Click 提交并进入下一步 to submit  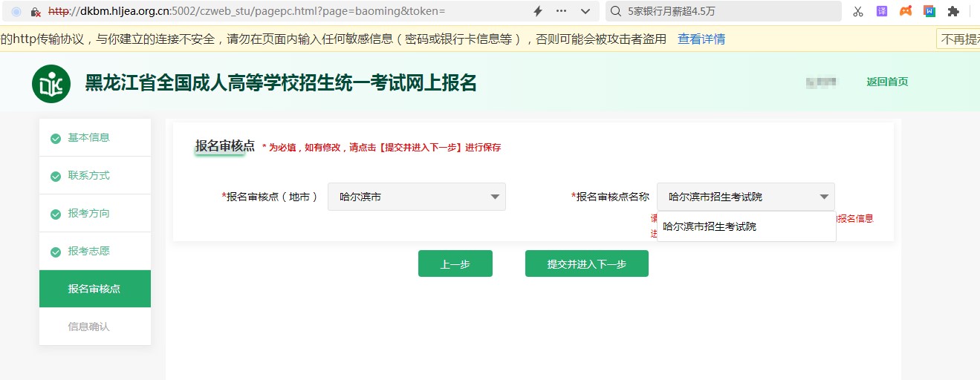pyautogui.click(x=586, y=263)
